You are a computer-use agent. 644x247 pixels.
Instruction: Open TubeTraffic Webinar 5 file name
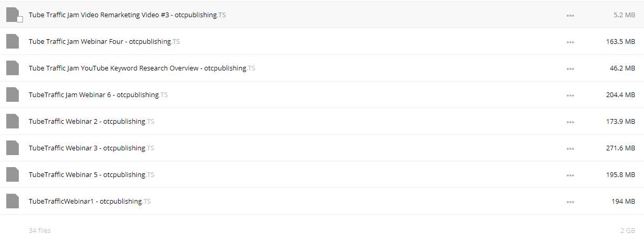pyautogui.click(x=91, y=175)
